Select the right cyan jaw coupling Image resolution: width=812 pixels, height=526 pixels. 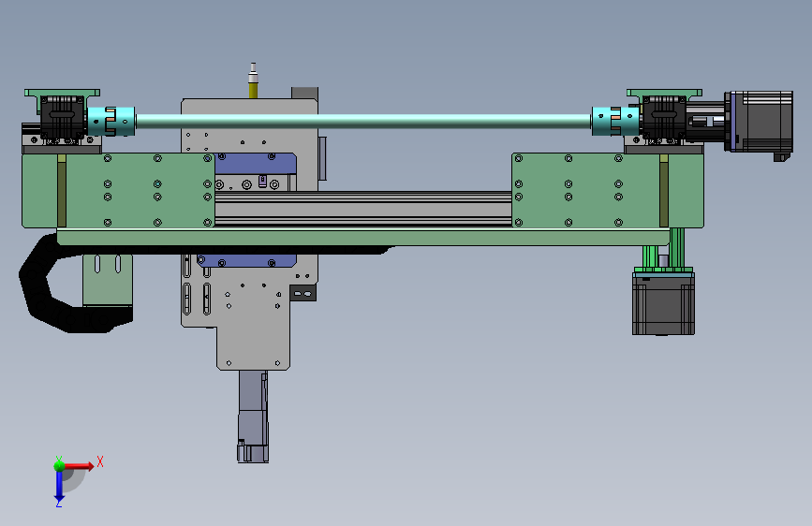(615, 121)
